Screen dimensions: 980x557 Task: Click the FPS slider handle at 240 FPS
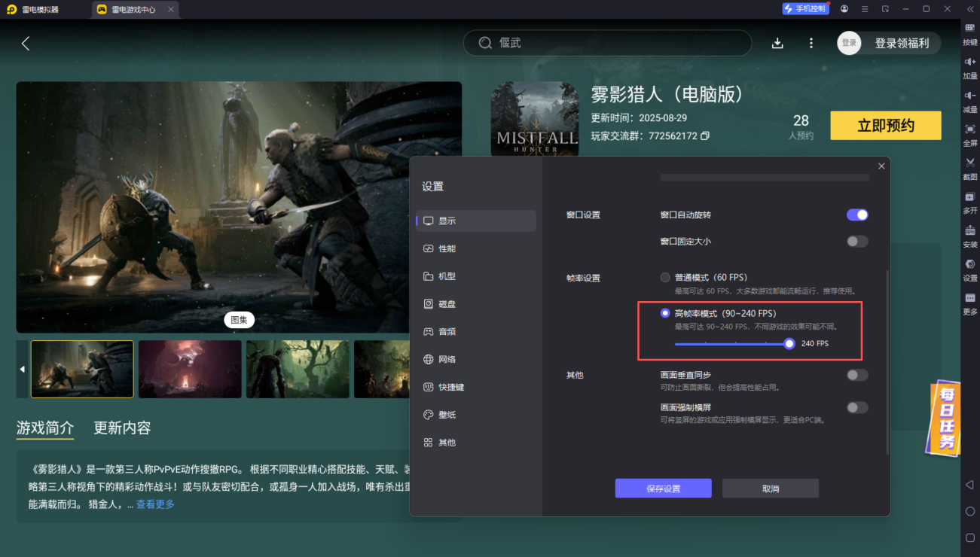coord(789,344)
